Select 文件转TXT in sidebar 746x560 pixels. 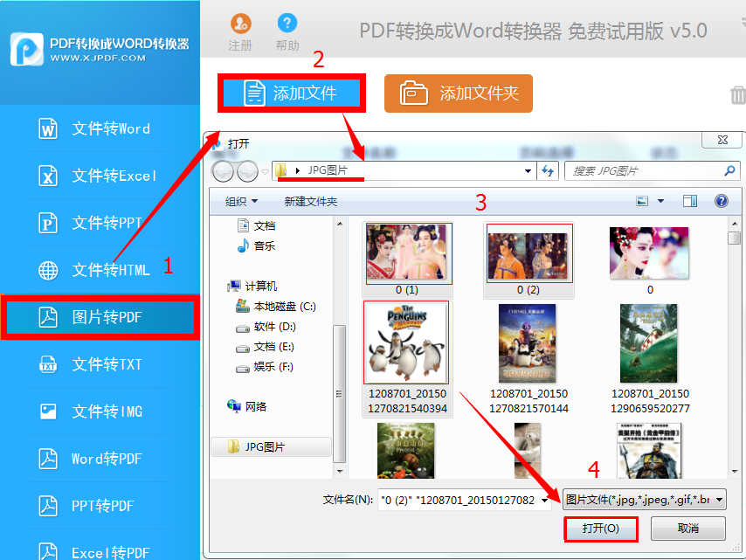(x=100, y=364)
